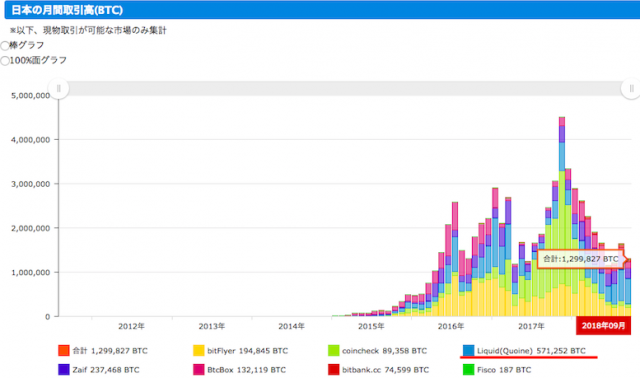640x378 pixels.
Task: Click the bitFlyer 194,845 BTC legend label
Action: (247, 351)
